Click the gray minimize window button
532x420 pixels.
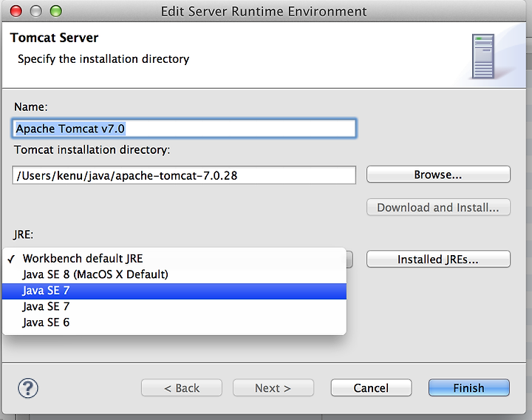pos(36,11)
